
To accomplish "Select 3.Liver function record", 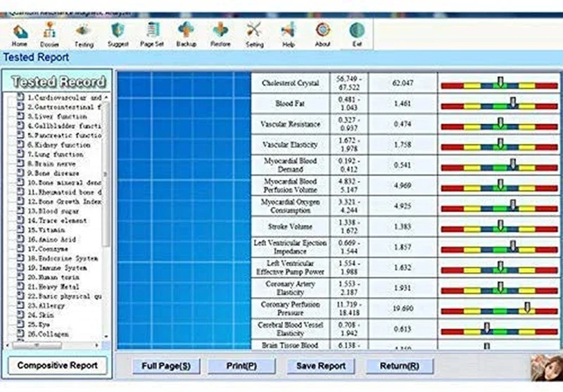I will [58, 116].
